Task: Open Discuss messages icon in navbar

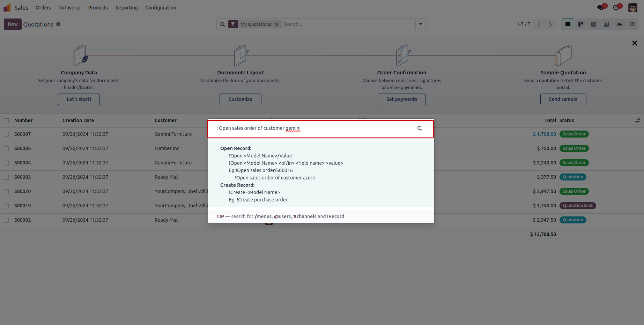Action: pyautogui.click(x=600, y=8)
